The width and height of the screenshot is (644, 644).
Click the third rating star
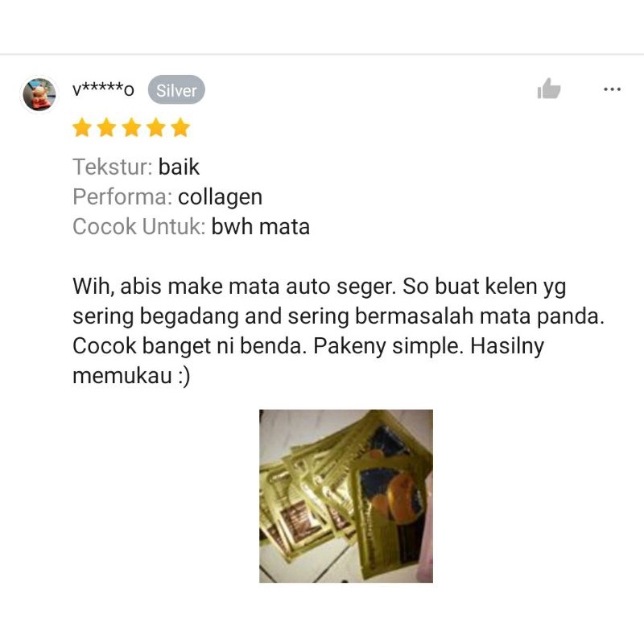[131, 127]
